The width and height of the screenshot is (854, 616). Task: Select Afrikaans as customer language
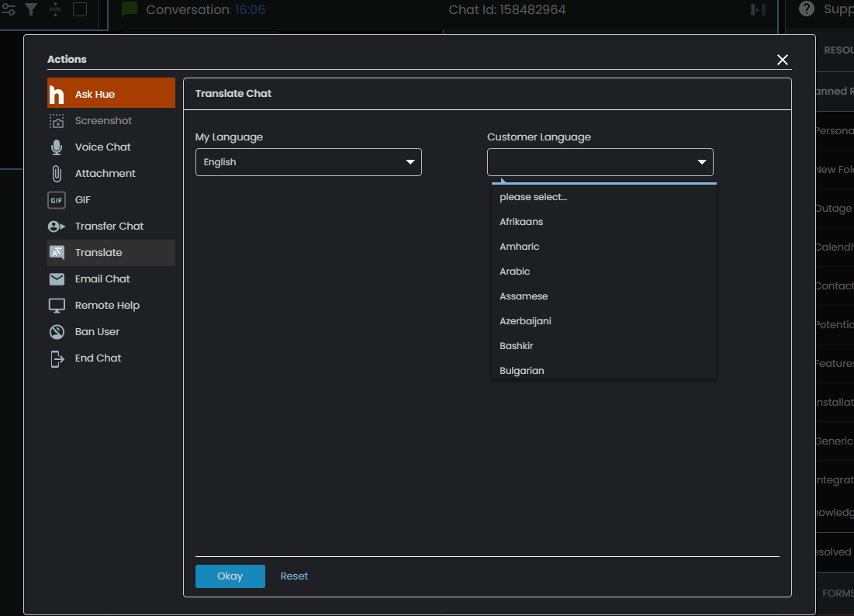pyautogui.click(x=521, y=222)
